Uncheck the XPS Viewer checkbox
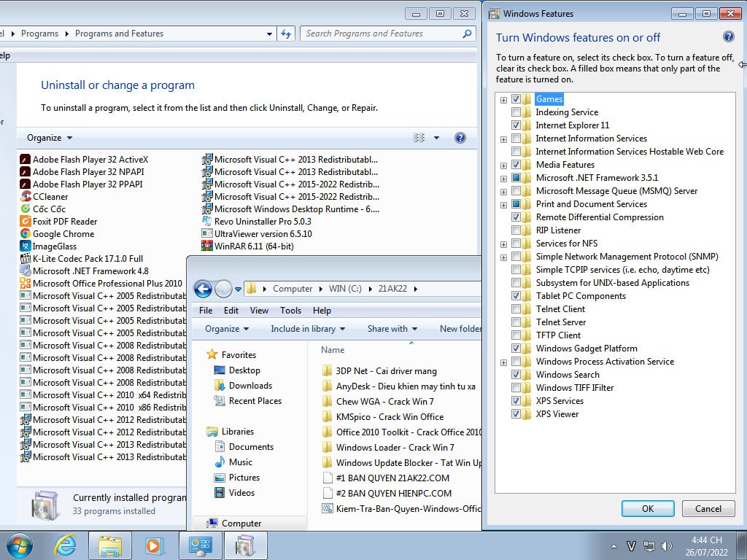The image size is (747, 560). (516, 414)
